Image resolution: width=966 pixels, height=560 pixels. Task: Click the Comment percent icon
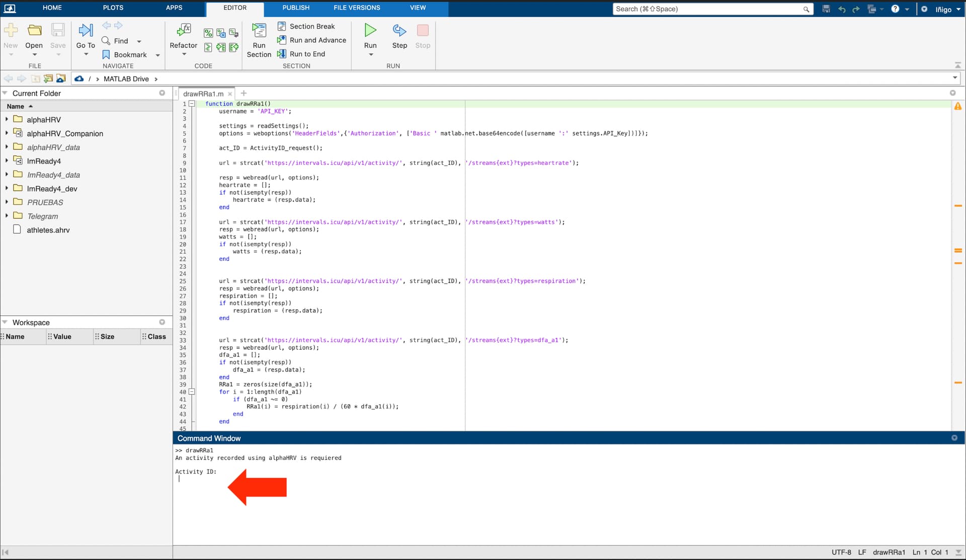pyautogui.click(x=208, y=33)
